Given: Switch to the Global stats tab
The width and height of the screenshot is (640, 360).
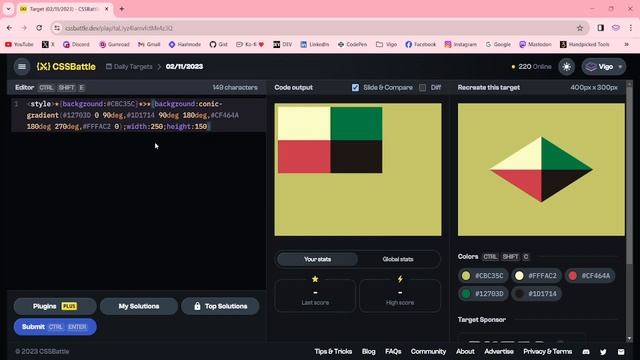Looking at the screenshot, I should tap(398, 259).
